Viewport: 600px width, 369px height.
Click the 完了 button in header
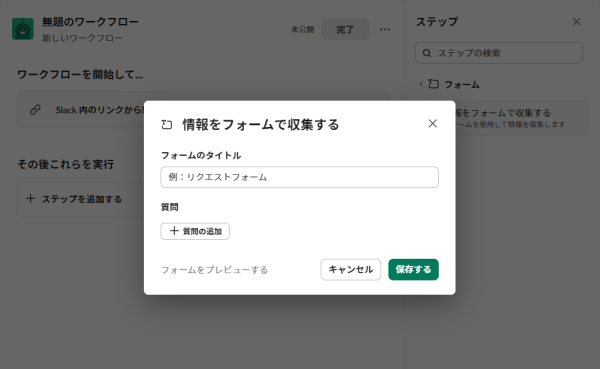click(345, 29)
